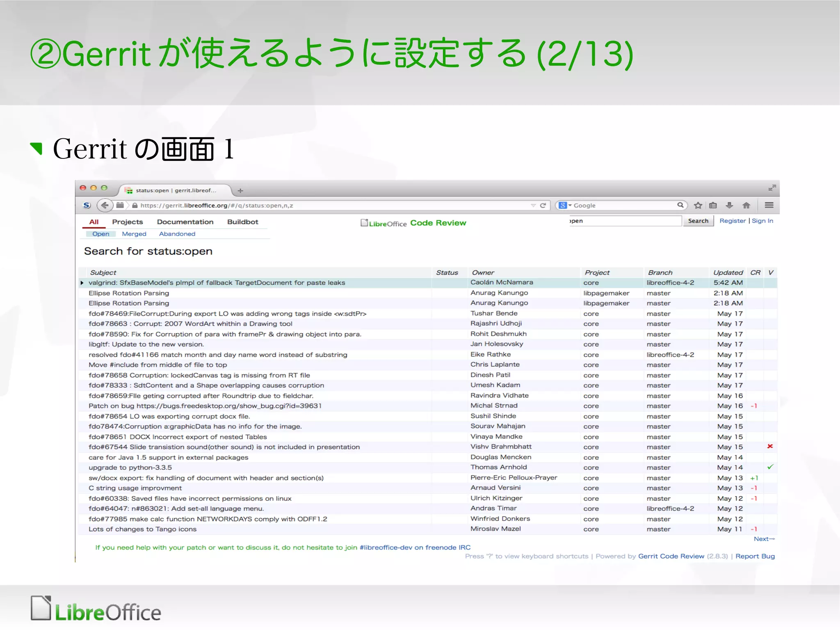This screenshot has height=630, width=840.
Task: Click the Register link
Action: click(x=733, y=221)
